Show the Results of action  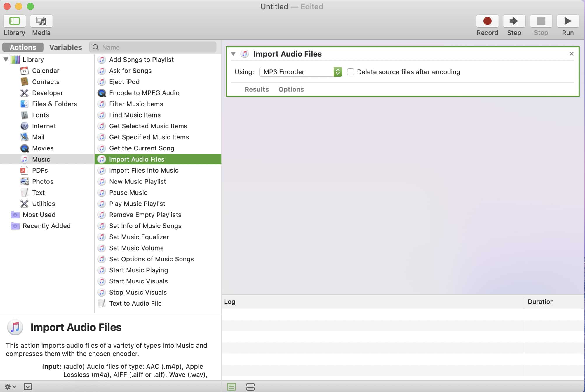[256, 89]
